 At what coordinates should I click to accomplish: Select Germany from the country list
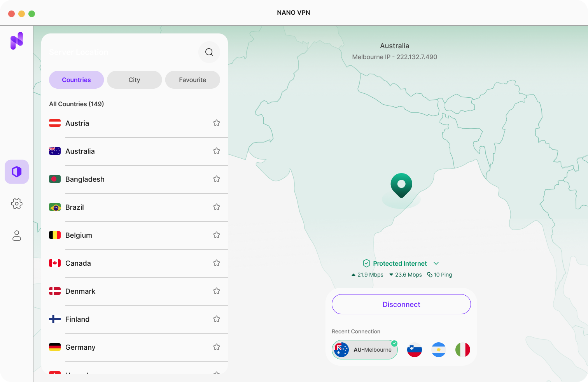coord(135,347)
